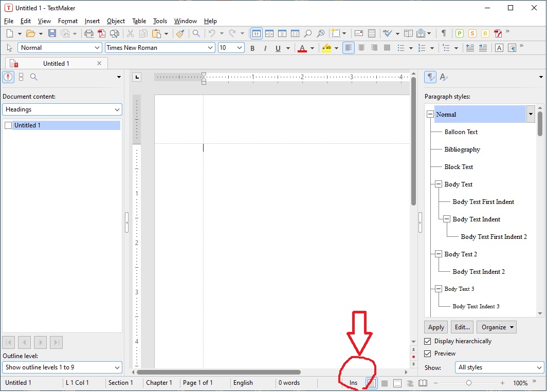The width and height of the screenshot is (547, 392).
Task: Click the Bold formatting icon
Action: point(252,48)
